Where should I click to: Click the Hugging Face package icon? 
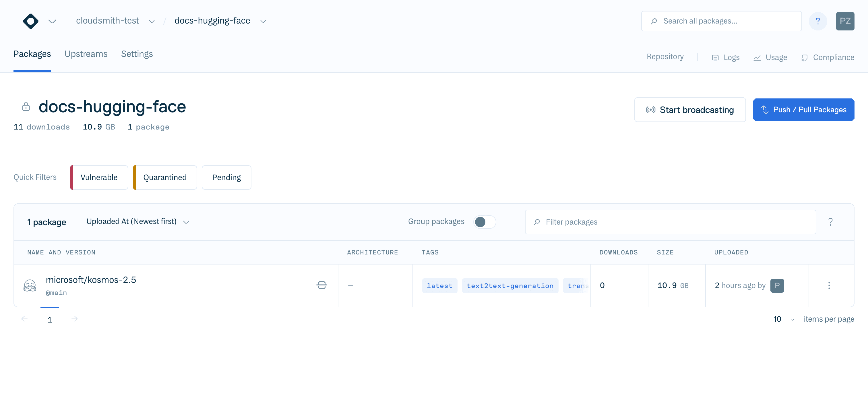[x=30, y=285]
